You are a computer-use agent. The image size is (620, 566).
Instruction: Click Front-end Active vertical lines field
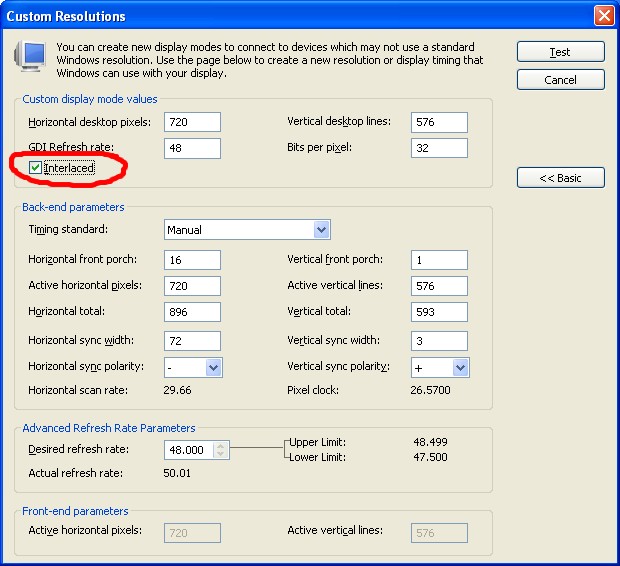coord(439,533)
